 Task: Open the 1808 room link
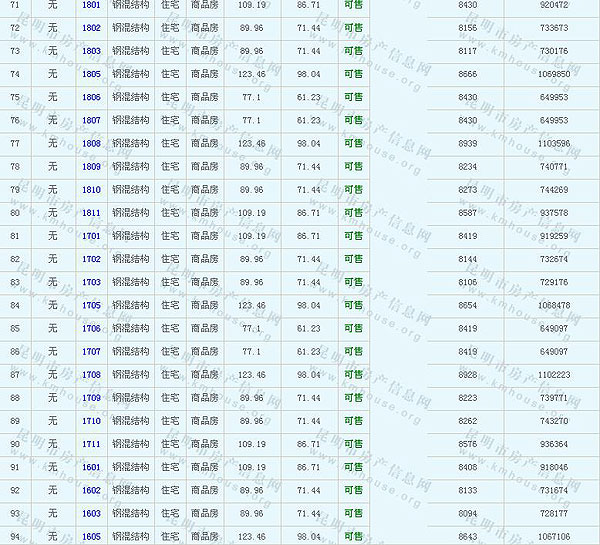91,144
